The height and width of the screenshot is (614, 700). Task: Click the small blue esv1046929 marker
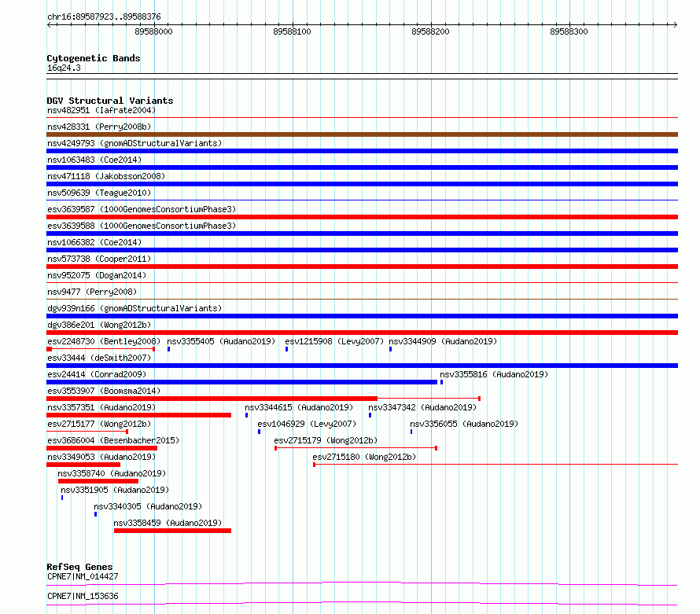(259, 432)
